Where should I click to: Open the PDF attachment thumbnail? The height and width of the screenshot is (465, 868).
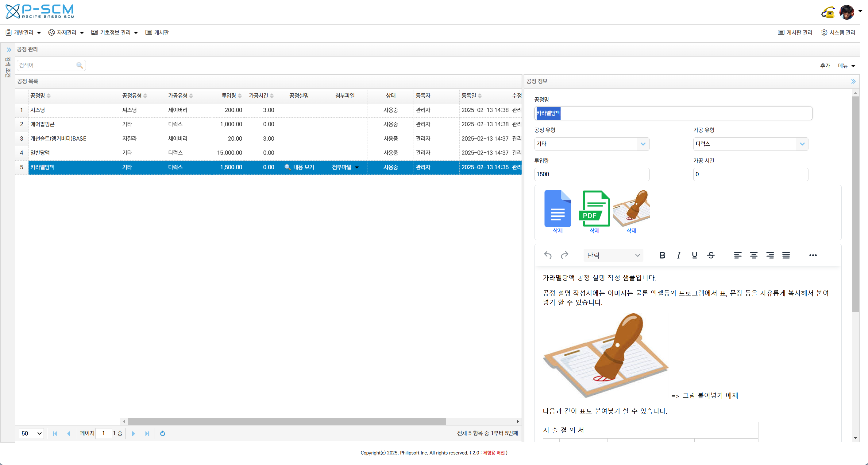point(594,209)
